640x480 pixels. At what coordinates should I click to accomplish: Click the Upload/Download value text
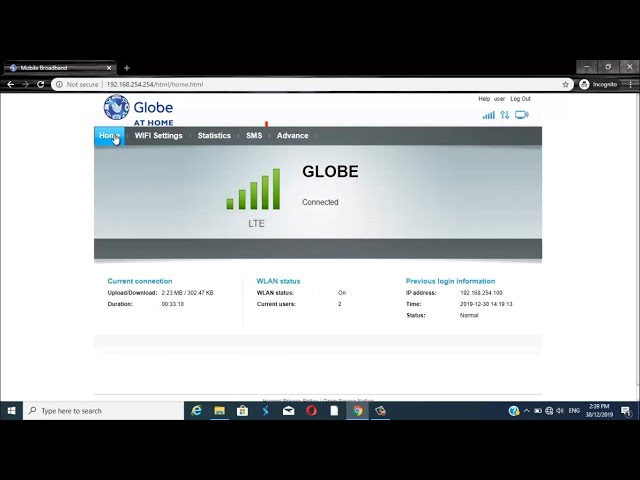(x=187, y=293)
